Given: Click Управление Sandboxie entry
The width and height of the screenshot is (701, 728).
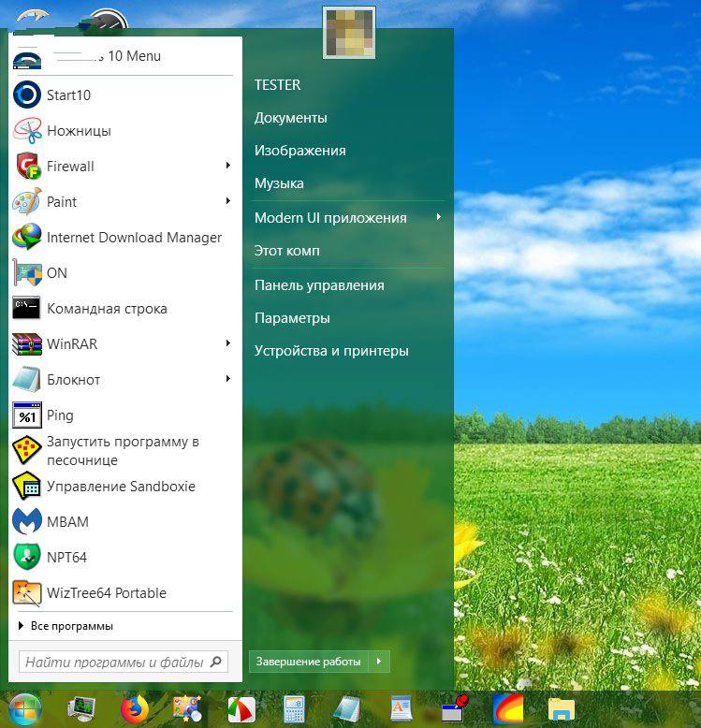Looking at the screenshot, I should click(121, 487).
